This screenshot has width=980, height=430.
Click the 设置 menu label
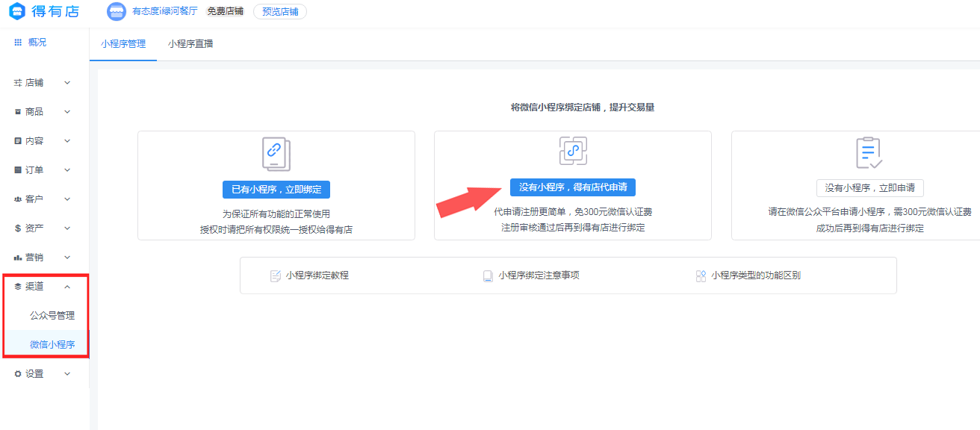pyautogui.click(x=34, y=374)
